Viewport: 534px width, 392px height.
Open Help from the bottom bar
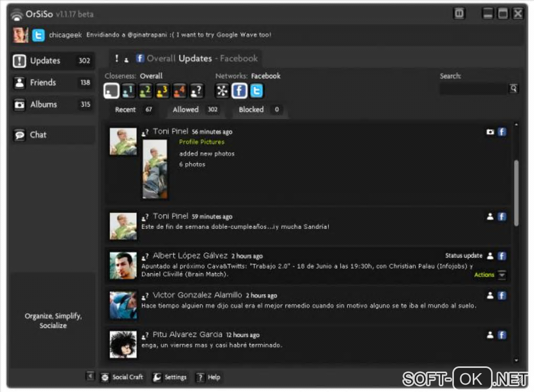click(209, 377)
